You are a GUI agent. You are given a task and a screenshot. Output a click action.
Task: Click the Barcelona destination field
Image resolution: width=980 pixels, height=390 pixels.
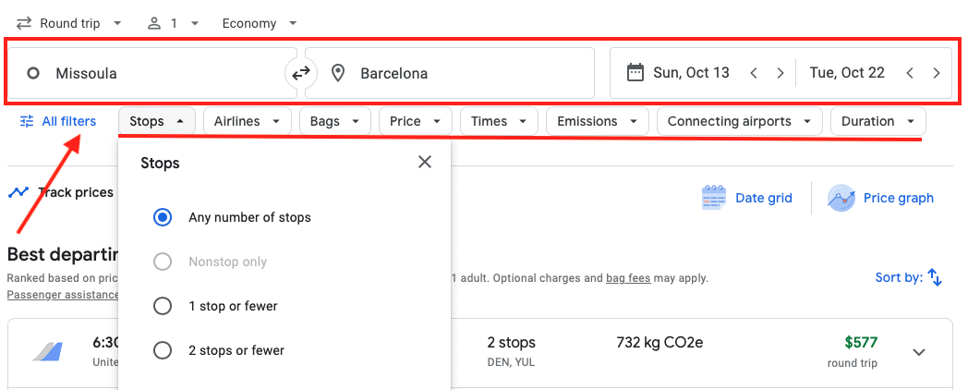tap(450, 73)
